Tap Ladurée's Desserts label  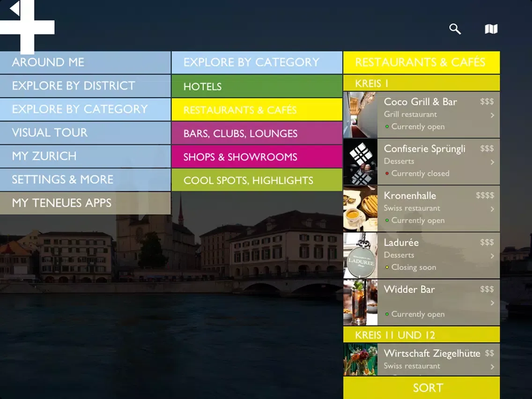(x=399, y=255)
